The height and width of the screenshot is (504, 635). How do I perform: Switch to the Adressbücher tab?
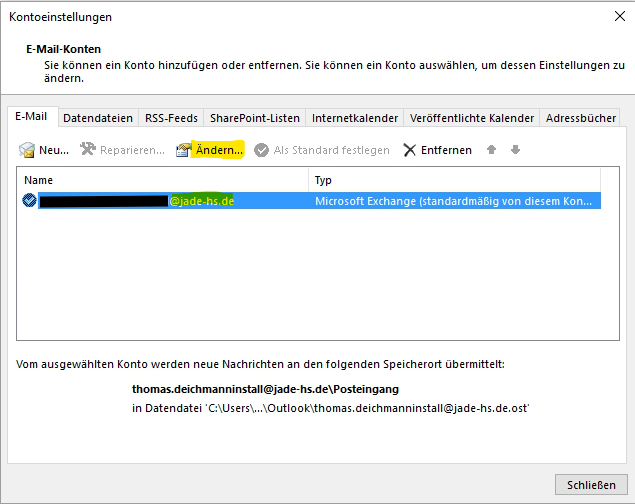pyautogui.click(x=581, y=118)
